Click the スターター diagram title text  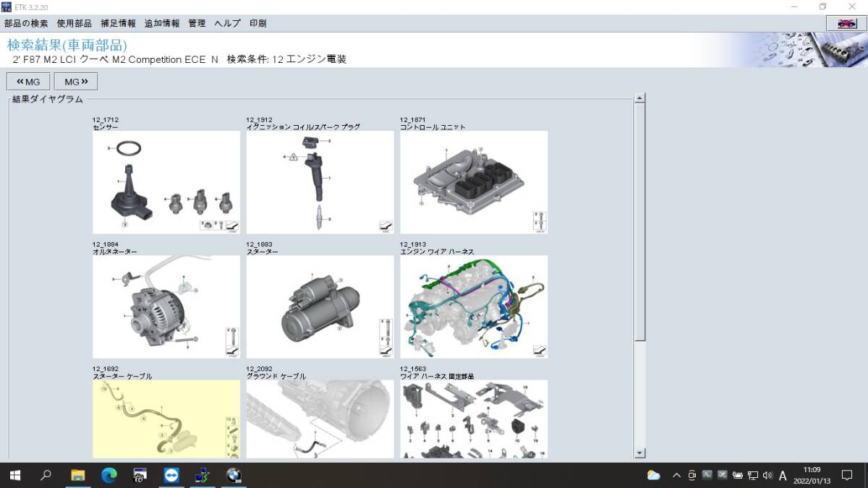click(x=263, y=252)
